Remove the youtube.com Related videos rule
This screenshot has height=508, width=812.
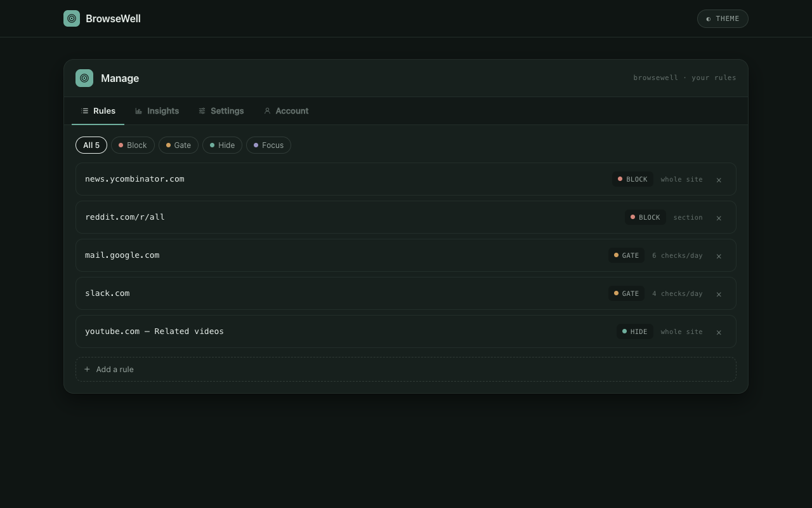point(719,332)
